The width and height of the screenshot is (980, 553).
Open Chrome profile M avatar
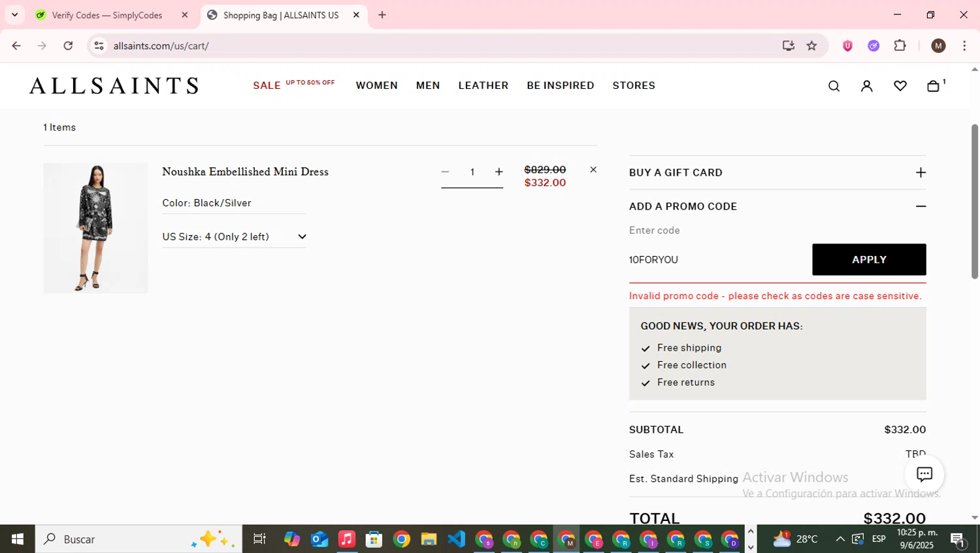point(939,46)
